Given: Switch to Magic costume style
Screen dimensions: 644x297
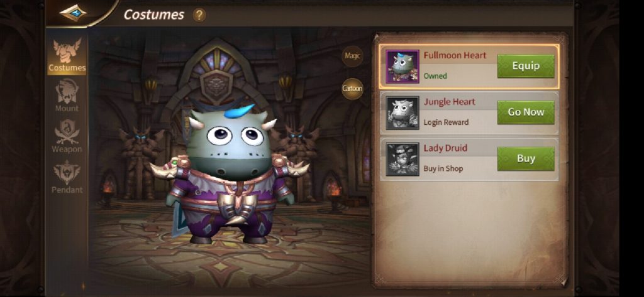Looking at the screenshot, I should [x=352, y=56].
